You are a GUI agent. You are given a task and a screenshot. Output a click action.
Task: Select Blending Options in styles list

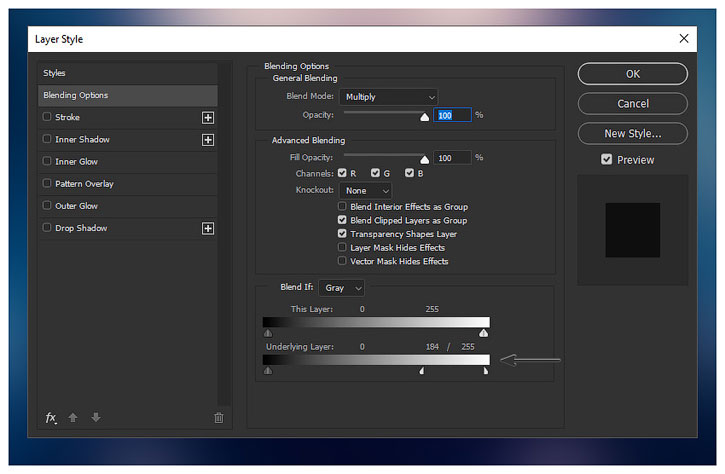pyautogui.click(x=128, y=95)
